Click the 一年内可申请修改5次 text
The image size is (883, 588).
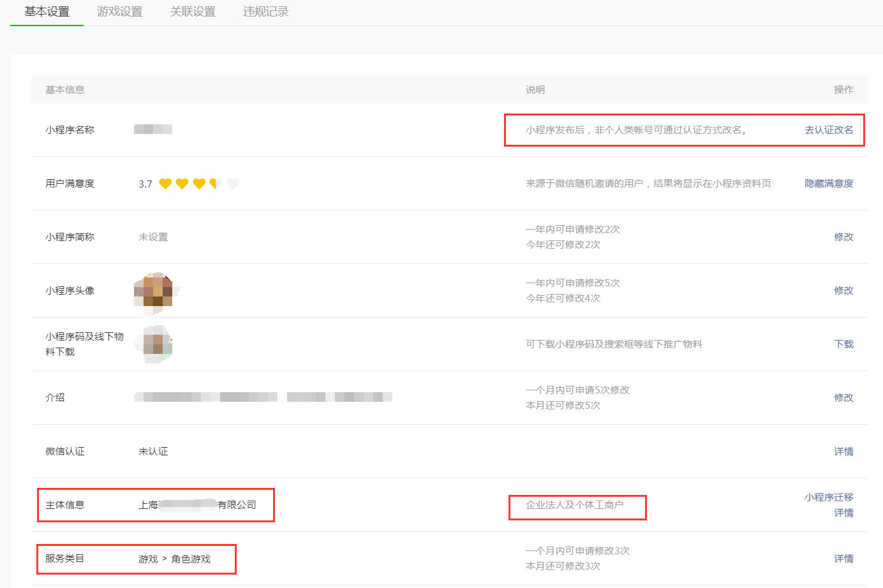[x=573, y=283]
